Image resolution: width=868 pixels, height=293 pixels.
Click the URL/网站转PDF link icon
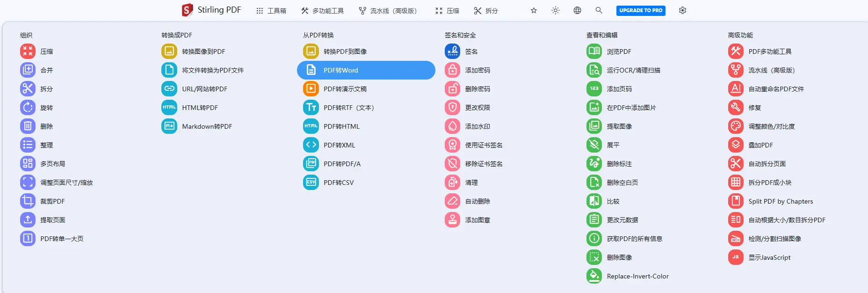click(x=169, y=89)
